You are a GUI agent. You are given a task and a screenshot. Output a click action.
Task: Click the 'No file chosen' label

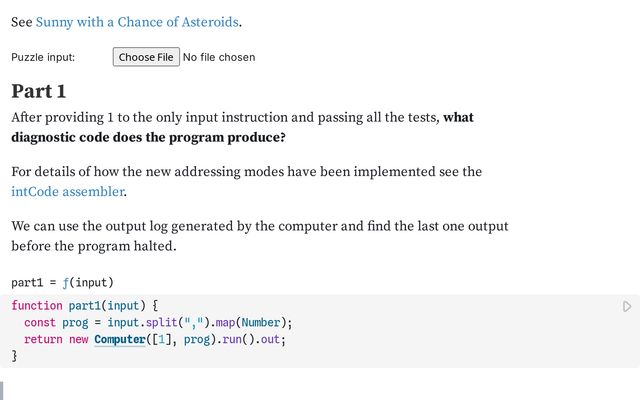coord(219,57)
